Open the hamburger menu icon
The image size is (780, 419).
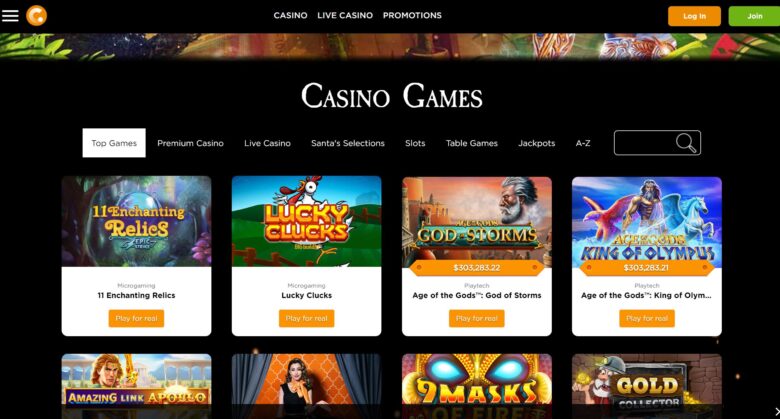point(10,15)
